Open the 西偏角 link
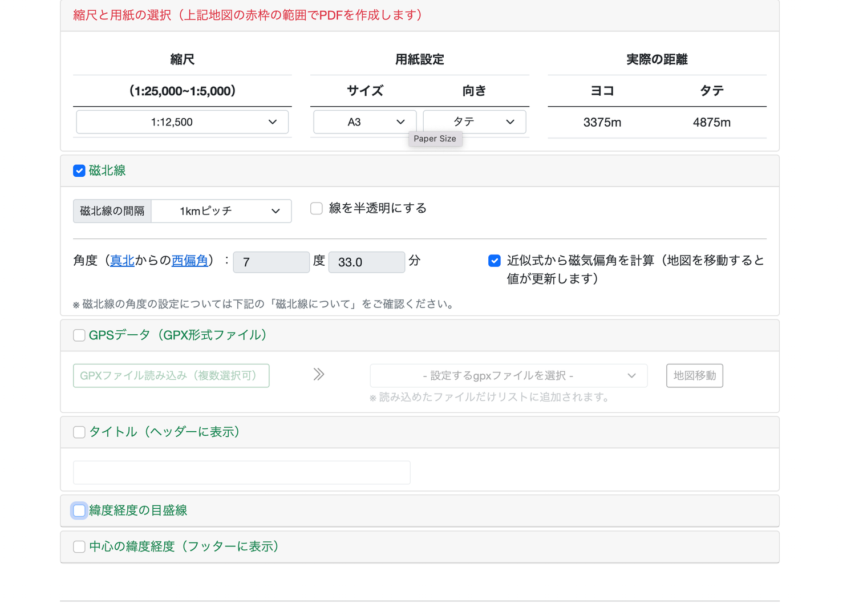Image resolution: width=859 pixels, height=616 pixels. (190, 261)
